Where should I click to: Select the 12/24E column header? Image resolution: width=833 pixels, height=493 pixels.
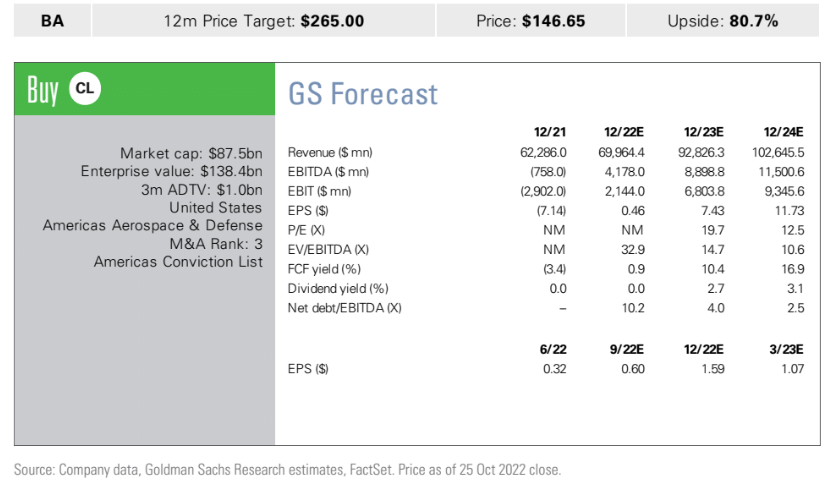pyautogui.click(x=784, y=131)
